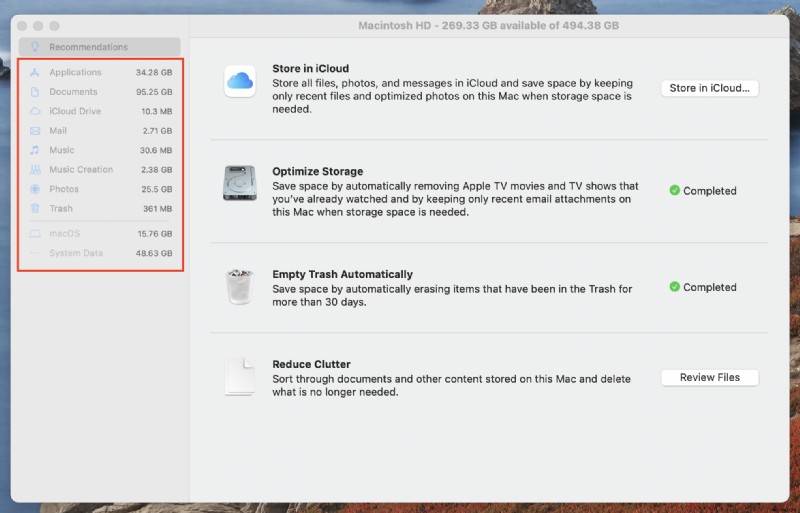Screen dimensions: 800x513
Task: Click the Applications sidebar icon
Action: pos(35,72)
